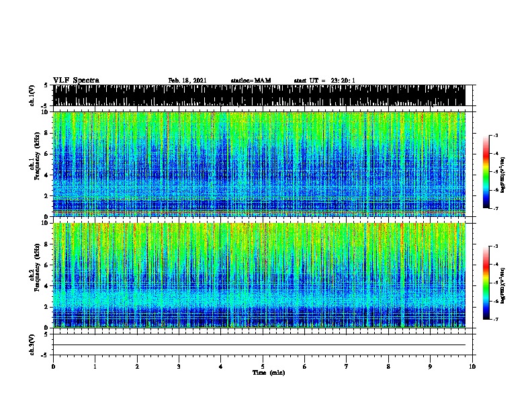Image resolution: width=532 pixels, height=411 pixels.
Task: Click the ch.2 "Frequency (kHz)" axis label
Action: tap(37, 267)
